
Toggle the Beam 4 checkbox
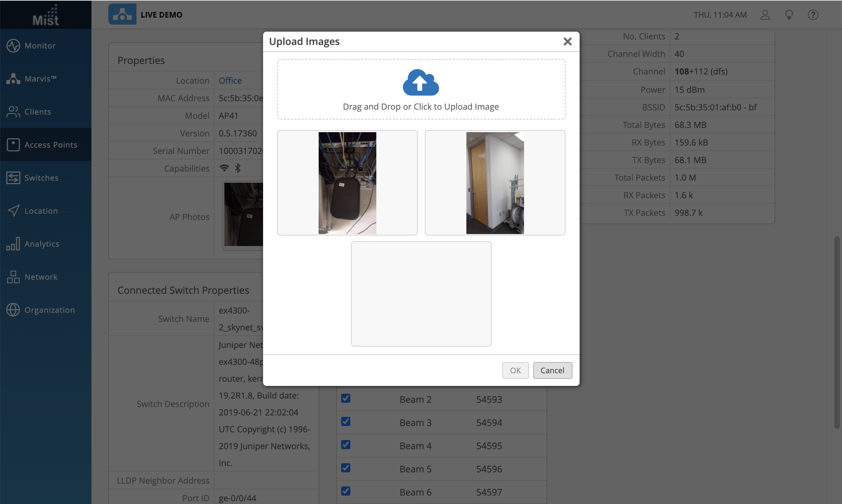346,445
